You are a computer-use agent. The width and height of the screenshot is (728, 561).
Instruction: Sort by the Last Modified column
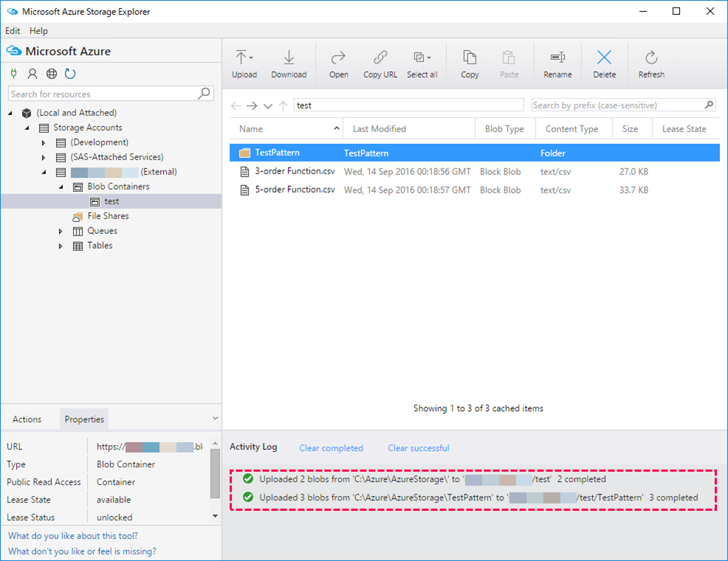click(x=409, y=128)
